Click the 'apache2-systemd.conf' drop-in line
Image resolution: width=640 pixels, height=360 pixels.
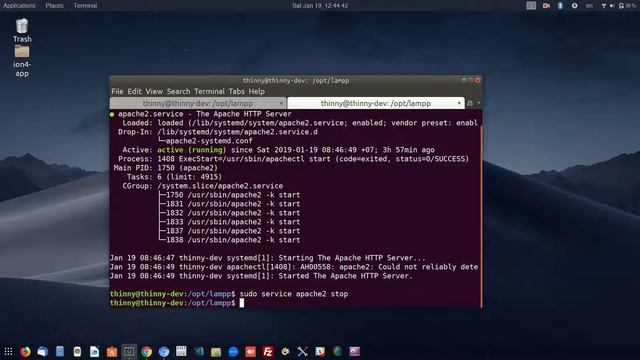click(x=209, y=141)
